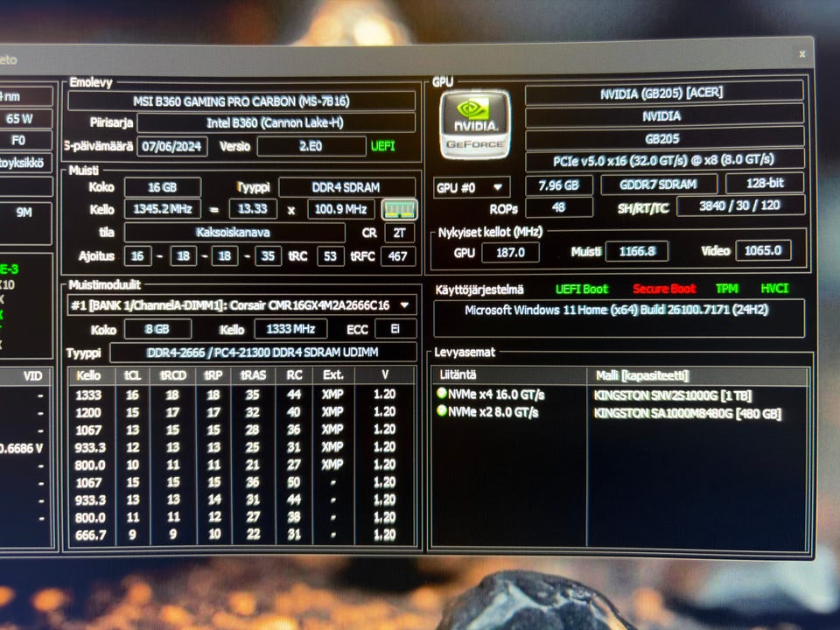
Task: Click the green HVCI label
Action: [774, 288]
